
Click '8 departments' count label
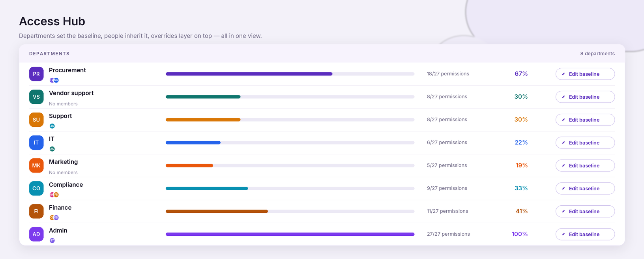point(597,54)
